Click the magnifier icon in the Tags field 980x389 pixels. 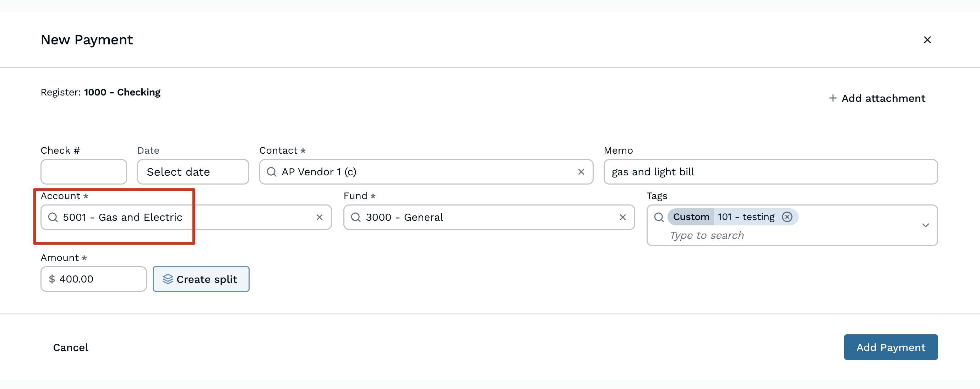[659, 217]
